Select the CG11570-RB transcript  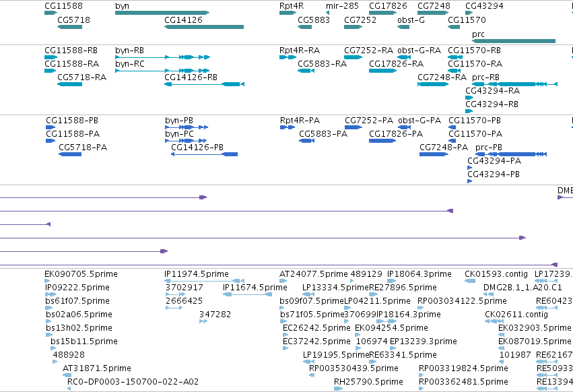[x=455, y=57]
